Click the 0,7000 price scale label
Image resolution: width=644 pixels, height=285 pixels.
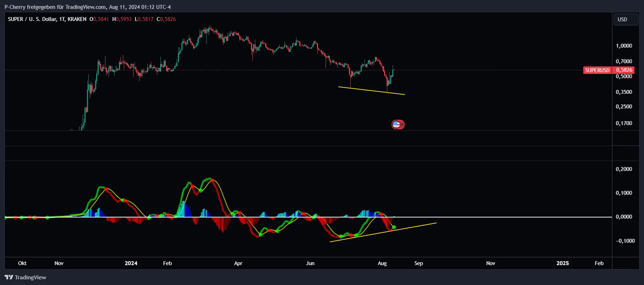click(624, 61)
